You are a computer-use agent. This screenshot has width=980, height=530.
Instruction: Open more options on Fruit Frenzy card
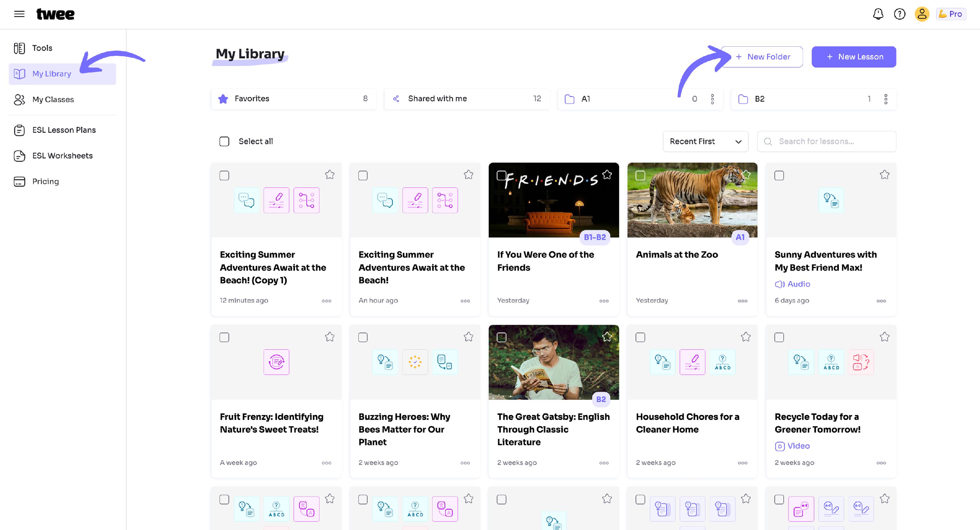click(326, 463)
